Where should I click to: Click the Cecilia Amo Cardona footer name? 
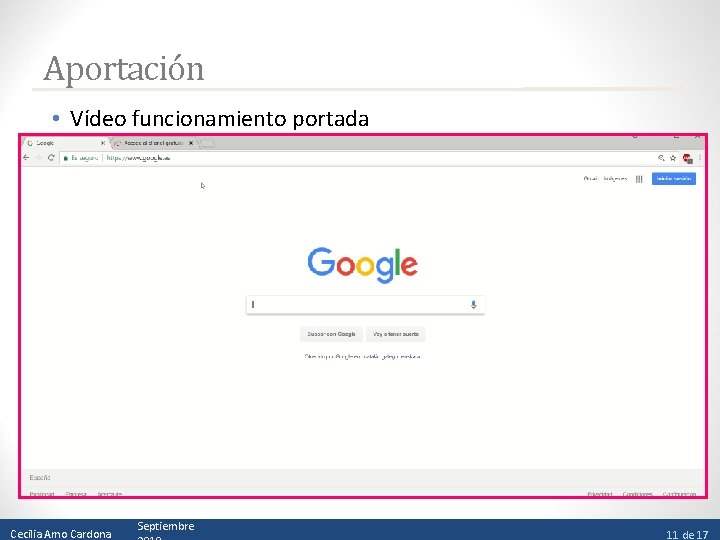[x=61, y=534]
